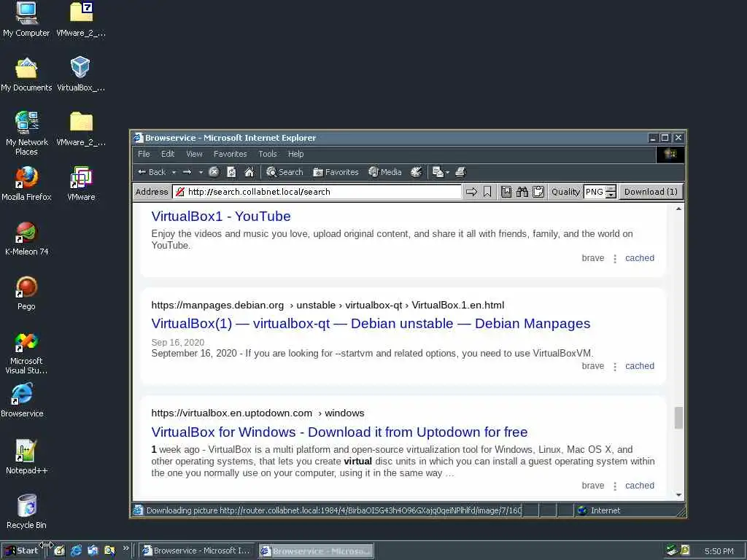The image size is (747, 560).
Task: Click the Print icon in toolbar
Action: click(x=461, y=172)
